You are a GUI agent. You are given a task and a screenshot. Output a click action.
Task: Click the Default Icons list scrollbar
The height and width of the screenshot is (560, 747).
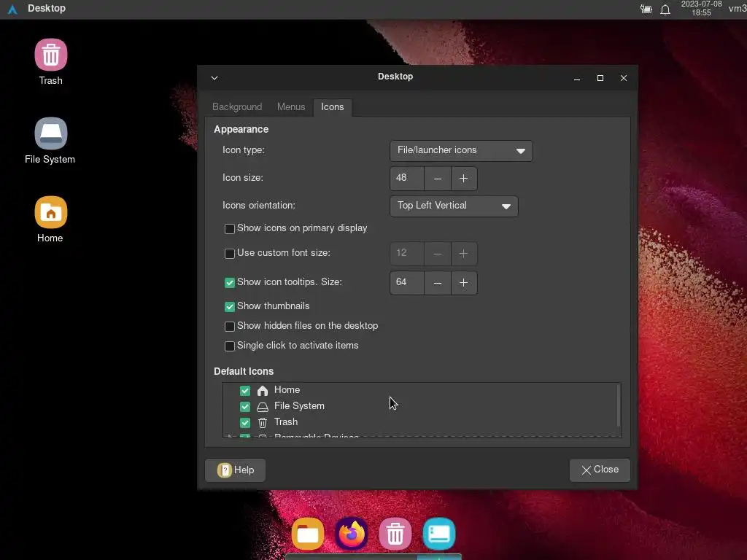click(x=619, y=405)
